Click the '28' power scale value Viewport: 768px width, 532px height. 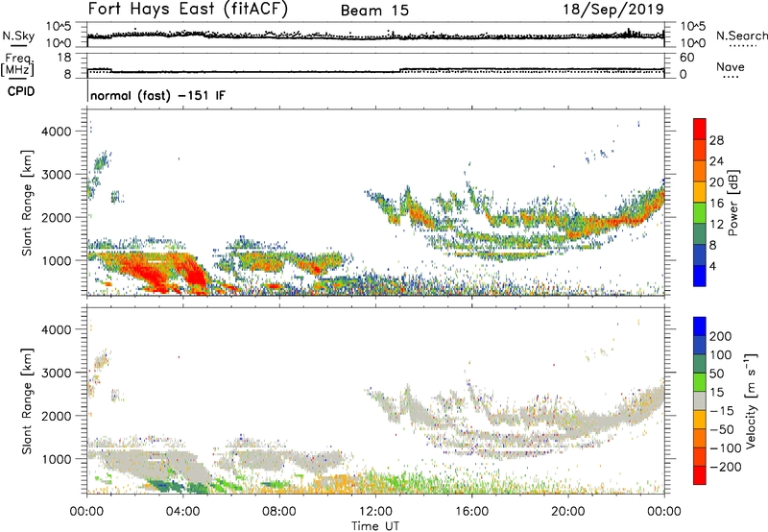(x=716, y=140)
